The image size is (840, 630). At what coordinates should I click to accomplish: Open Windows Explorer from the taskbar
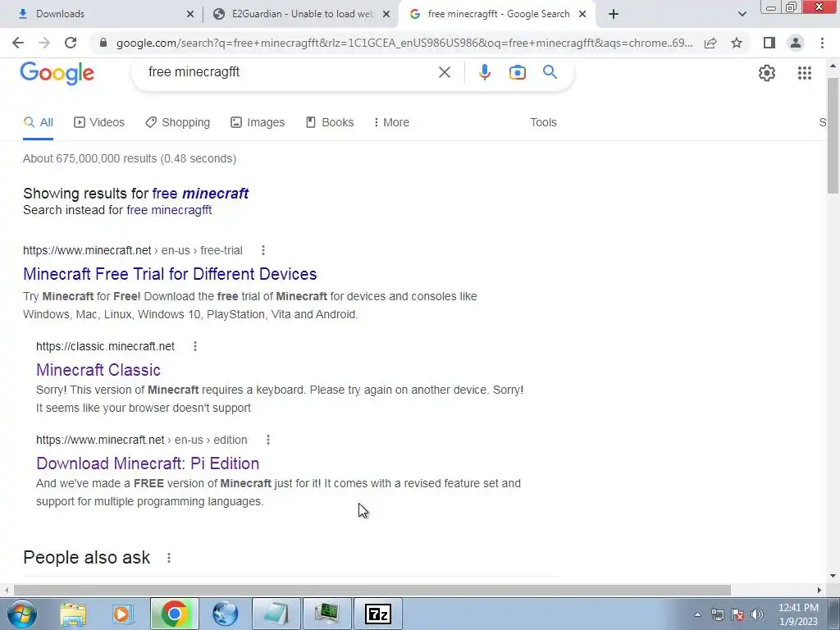[73, 614]
